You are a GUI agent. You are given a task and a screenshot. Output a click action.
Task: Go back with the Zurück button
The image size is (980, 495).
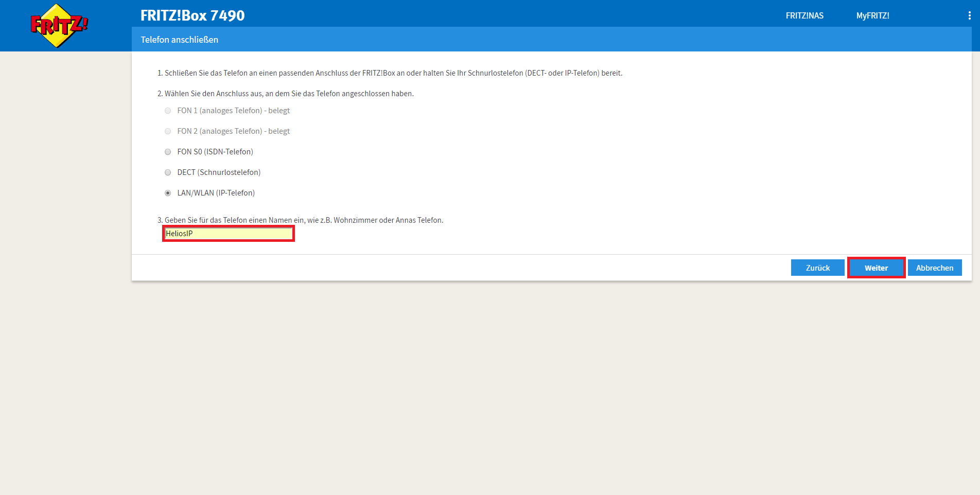(817, 268)
